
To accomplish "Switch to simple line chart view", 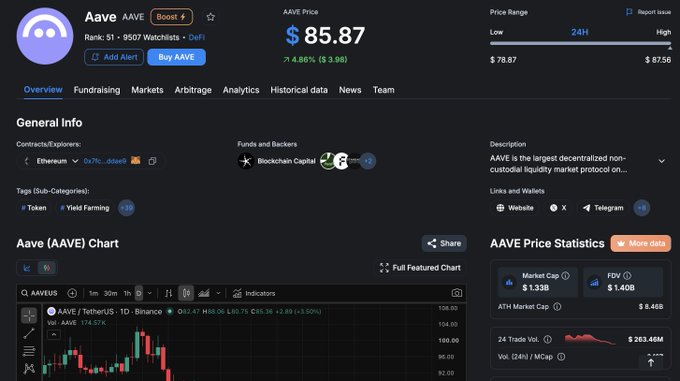I will (x=27, y=268).
